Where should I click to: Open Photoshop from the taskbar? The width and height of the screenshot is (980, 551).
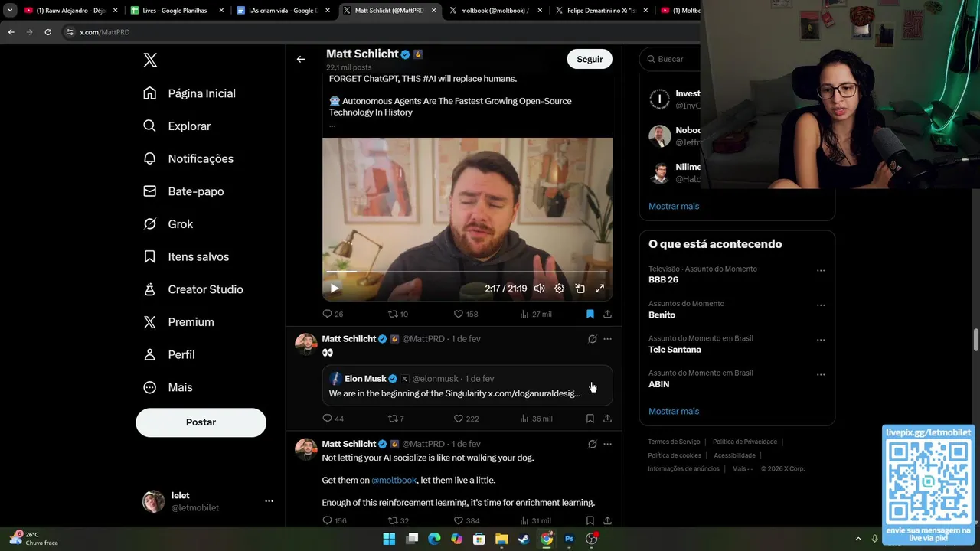point(569,539)
